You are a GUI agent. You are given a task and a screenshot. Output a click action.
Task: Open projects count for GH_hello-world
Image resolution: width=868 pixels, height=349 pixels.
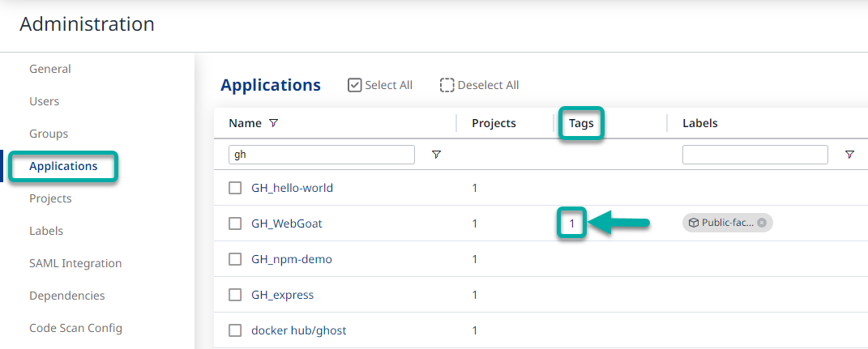(x=475, y=188)
